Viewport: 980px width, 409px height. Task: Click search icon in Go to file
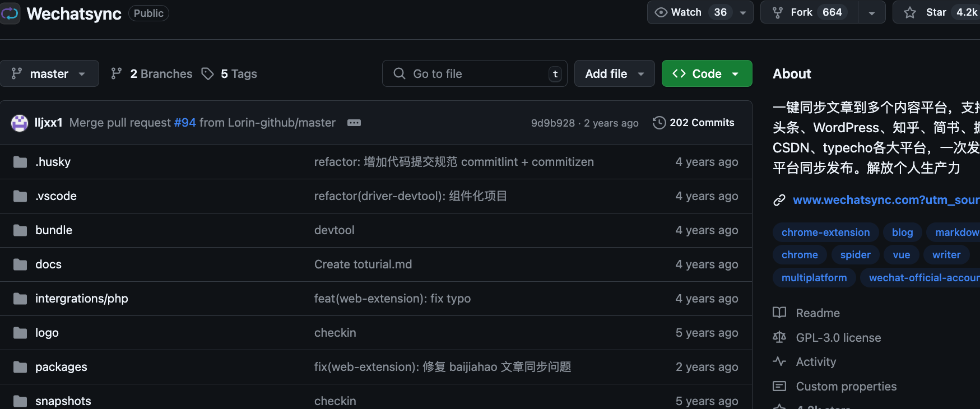point(400,73)
